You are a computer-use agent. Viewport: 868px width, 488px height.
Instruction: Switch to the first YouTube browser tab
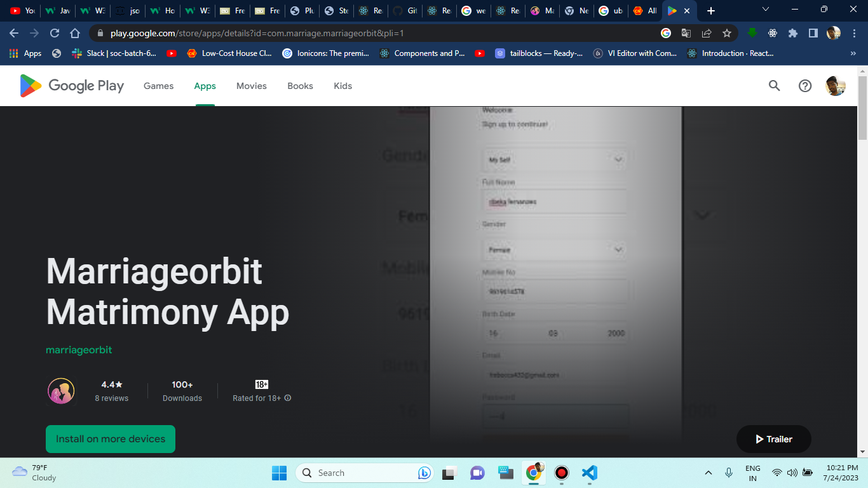[22, 11]
